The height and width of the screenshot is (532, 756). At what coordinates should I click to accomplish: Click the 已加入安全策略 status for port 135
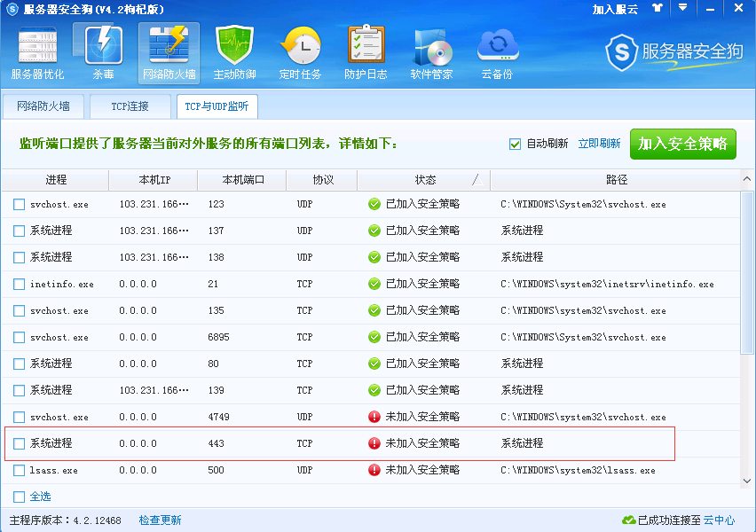pos(422,310)
